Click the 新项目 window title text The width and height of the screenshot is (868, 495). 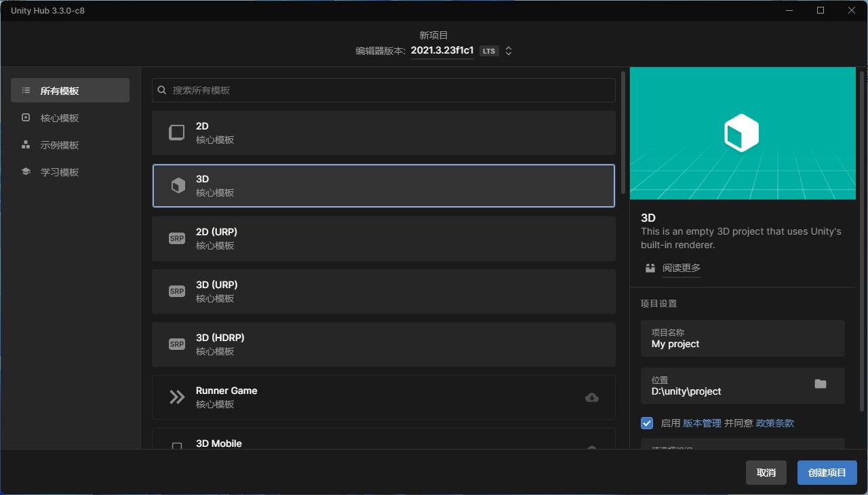point(434,35)
